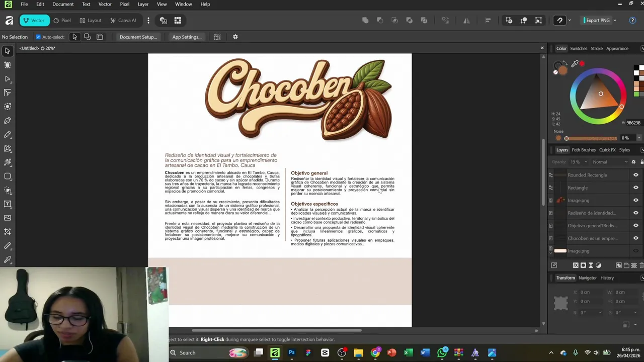Image resolution: width=644 pixels, height=362 pixels.
Task: Add an adjustment layer in Layers panel
Action: [598, 265]
